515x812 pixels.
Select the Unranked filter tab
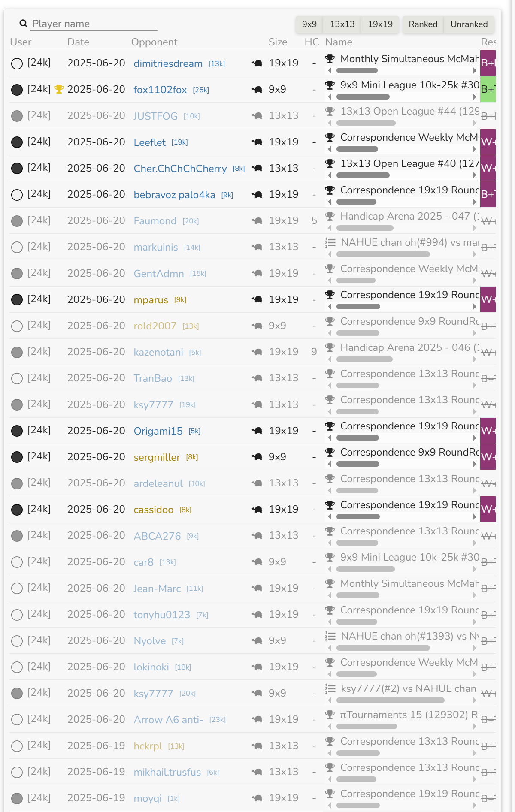point(469,24)
